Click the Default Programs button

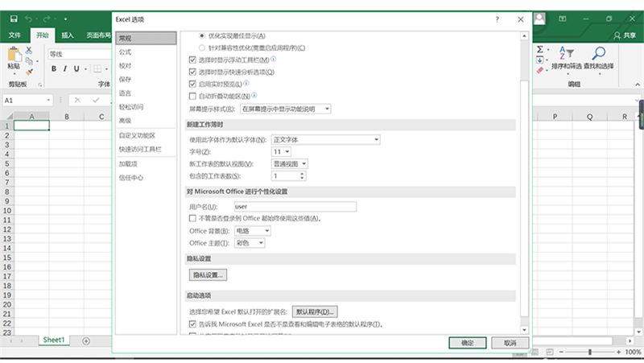click(315, 311)
